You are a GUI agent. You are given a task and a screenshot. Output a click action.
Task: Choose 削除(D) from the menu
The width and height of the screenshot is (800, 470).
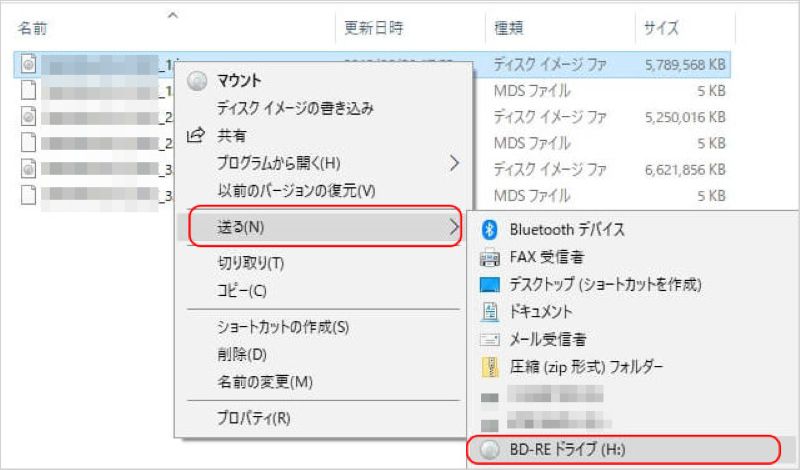pyautogui.click(x=242, y=355)
